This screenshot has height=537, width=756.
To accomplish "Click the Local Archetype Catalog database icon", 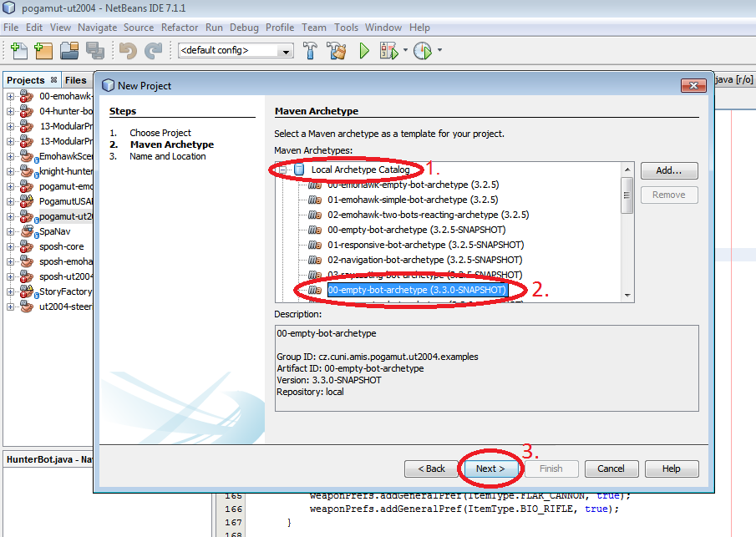I will point(299,170).
